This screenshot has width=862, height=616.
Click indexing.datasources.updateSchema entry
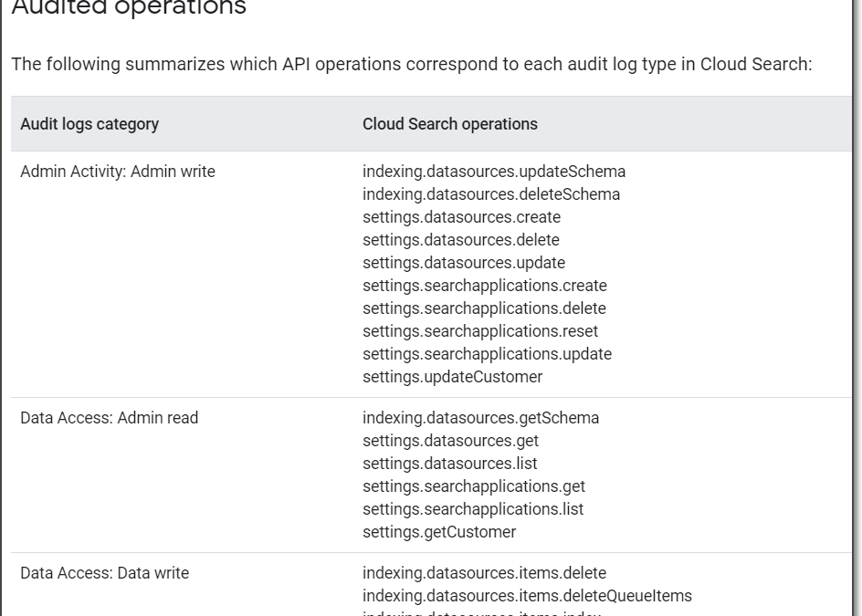494,172
